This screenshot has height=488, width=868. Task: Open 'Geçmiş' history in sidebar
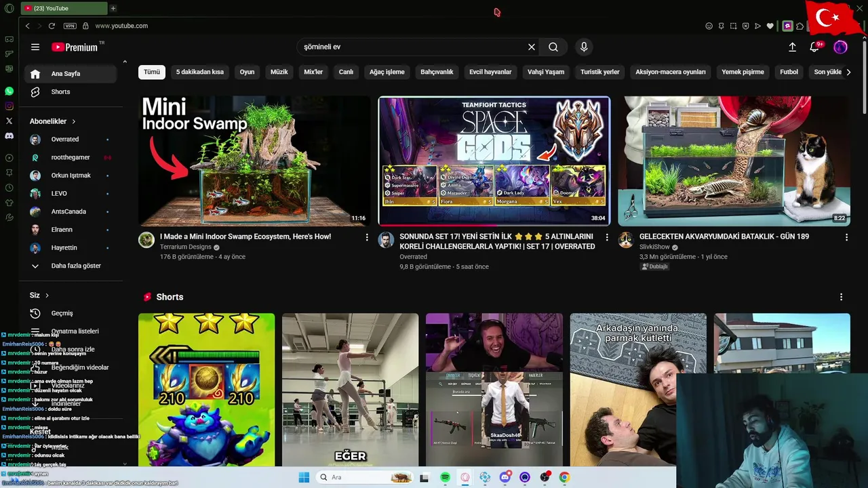point(71,313)
